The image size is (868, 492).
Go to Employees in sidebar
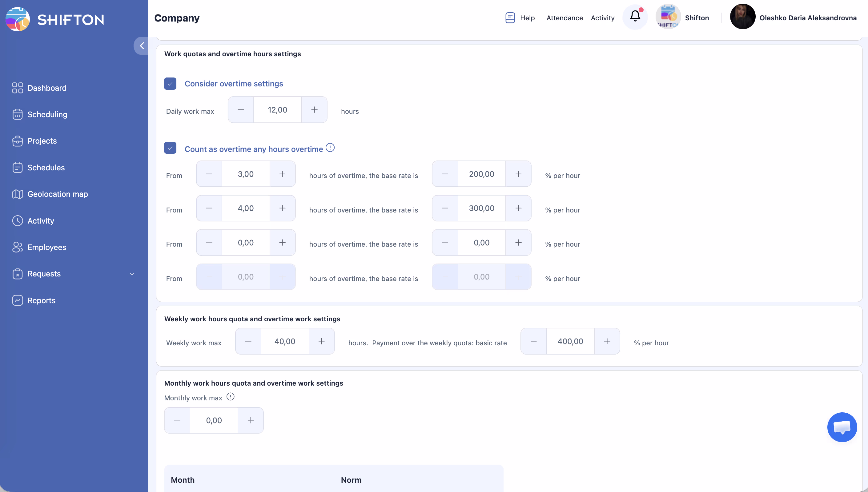coord(47,247)
